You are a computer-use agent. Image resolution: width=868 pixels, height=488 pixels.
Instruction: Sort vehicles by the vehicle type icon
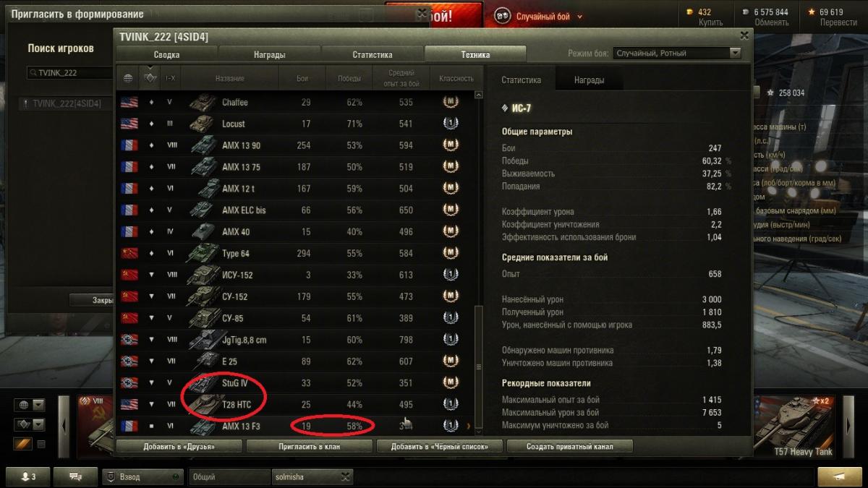tap(150, 78)
